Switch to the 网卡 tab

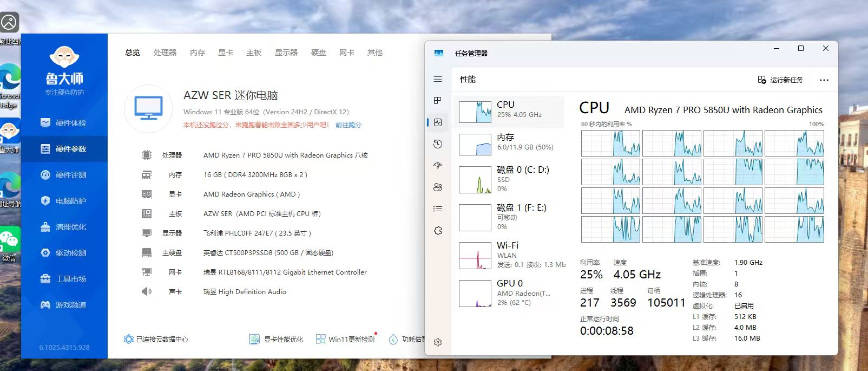coord(347,53)
